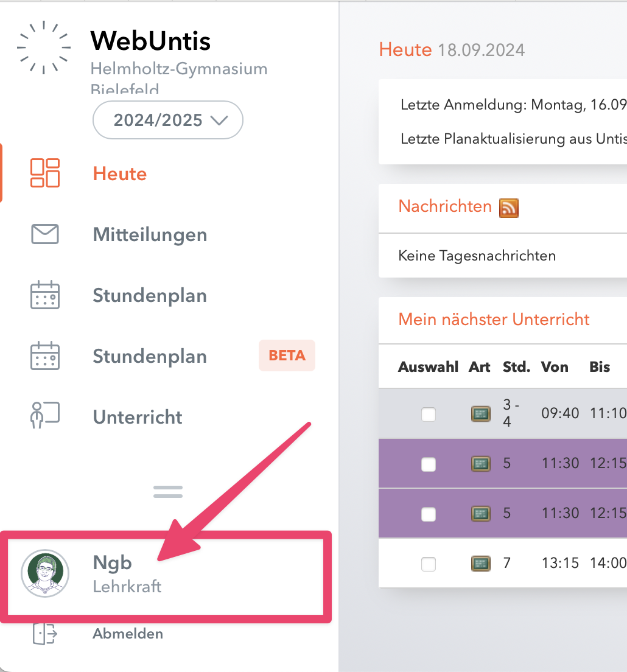Check the checkbox for the 13:15 lesson

pyautogui.click(x=428, y=563)
